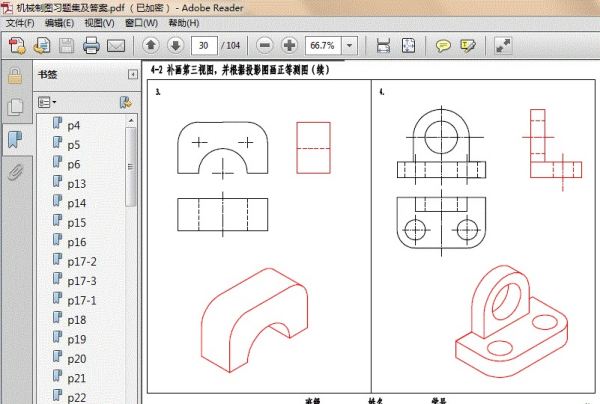
Task: Add a sticky note comment
Action: tap(442, 46)
